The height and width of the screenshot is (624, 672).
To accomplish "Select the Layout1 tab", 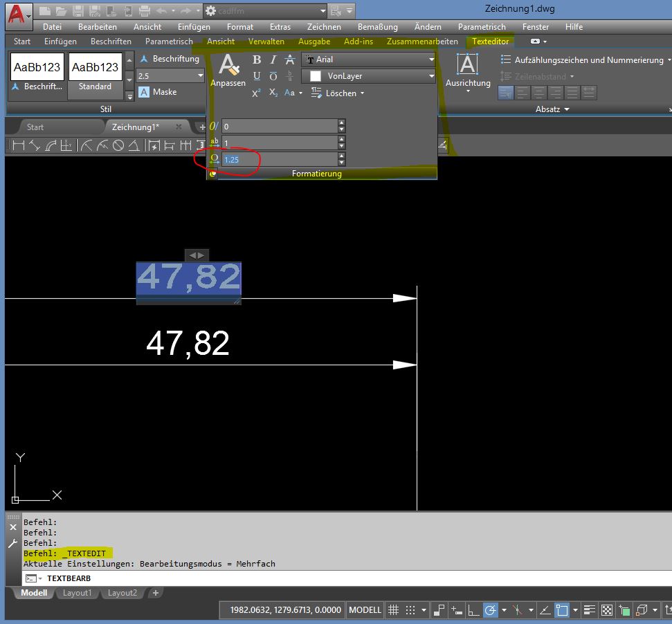I will (x=77, y=593).
